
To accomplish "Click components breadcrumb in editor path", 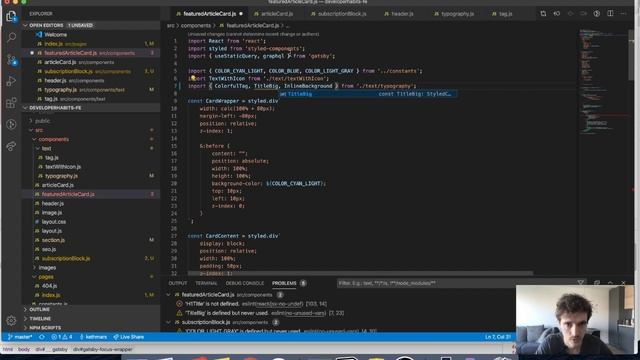I will pos(196,26).
